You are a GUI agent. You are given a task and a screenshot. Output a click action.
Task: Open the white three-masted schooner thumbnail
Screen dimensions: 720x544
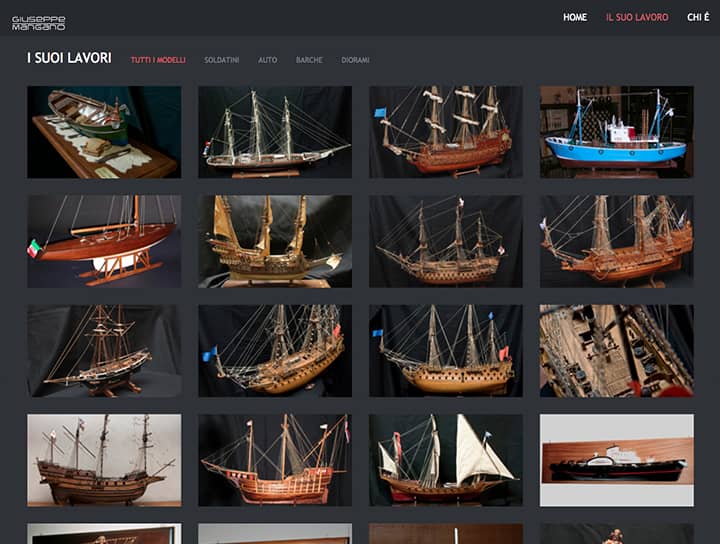pyautogui.click(x=275, y=132)
